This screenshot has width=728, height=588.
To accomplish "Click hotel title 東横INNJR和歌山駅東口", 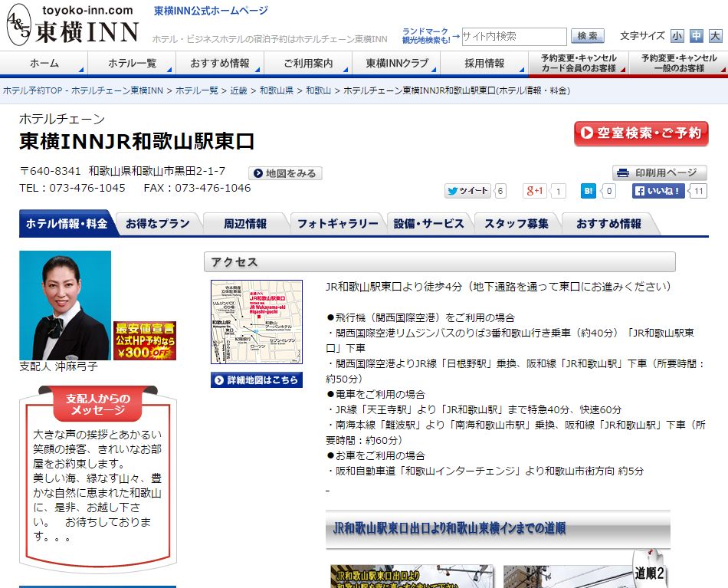I will [x=137, y=141].
